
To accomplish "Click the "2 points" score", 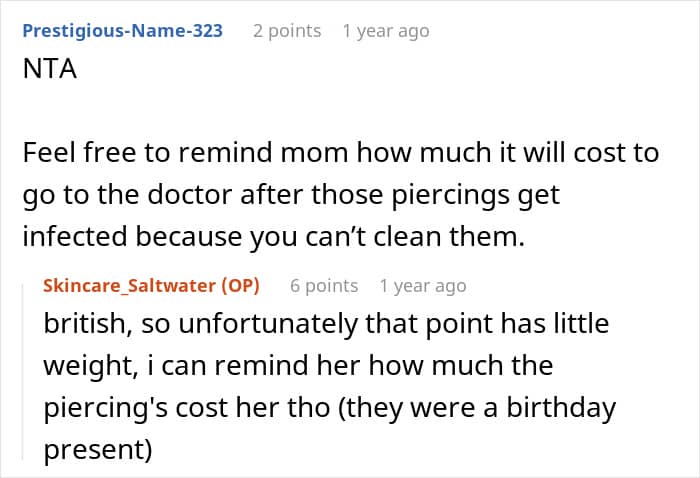I will point(287,31).
